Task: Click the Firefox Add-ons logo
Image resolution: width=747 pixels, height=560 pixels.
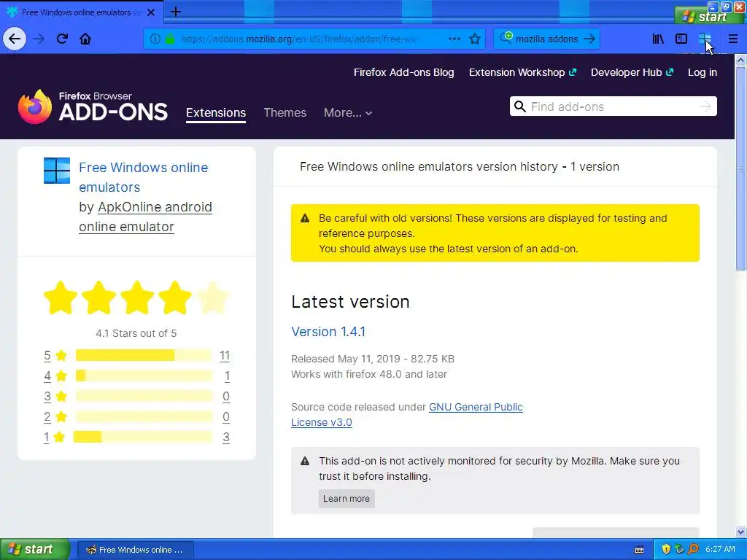Action: coord(93,106)
